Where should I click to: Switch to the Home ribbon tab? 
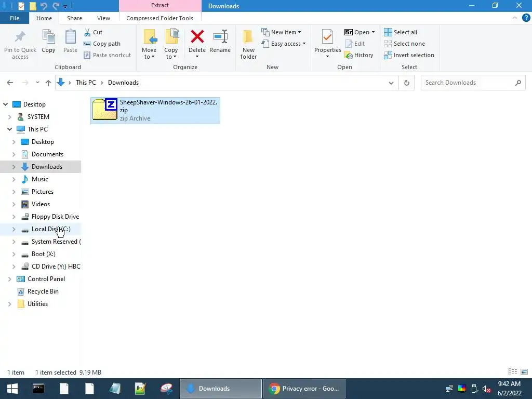coord(44,18)
